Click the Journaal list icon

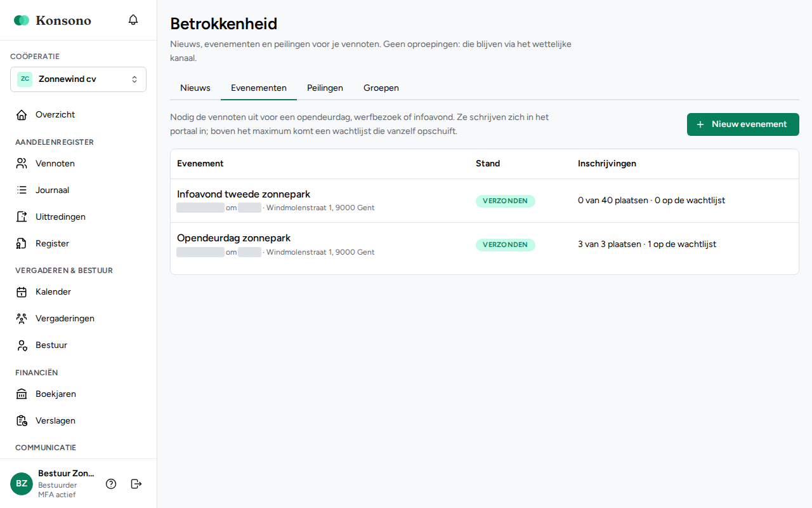pos(22,190)
